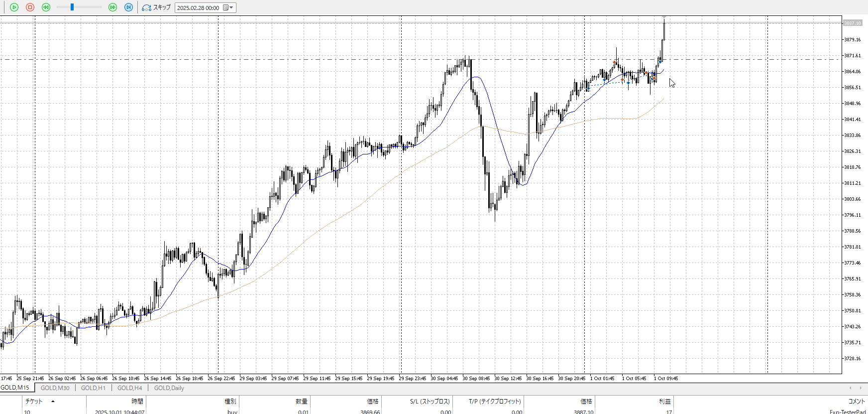Click the 2025.02.28 00:00 date field
Image resolution: width=868 pixels, height=414 pixels.
point(198,7)
